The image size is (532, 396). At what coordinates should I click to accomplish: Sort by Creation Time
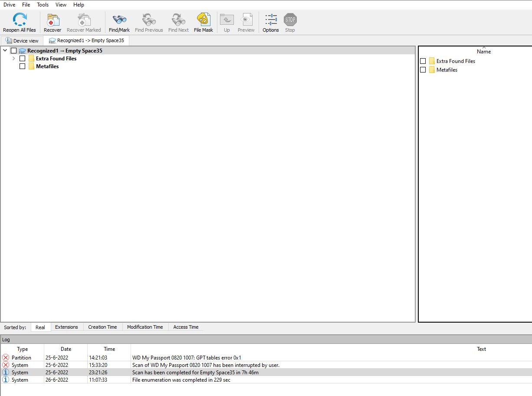click(x=102, y=327)
